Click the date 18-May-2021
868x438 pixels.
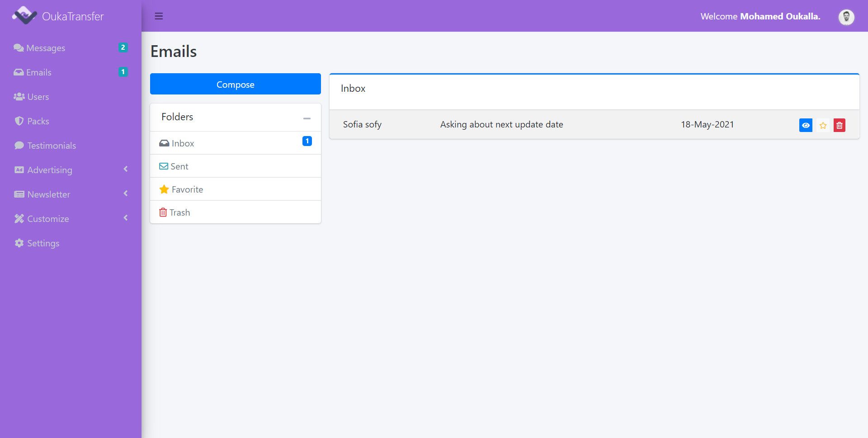[708, 124]
